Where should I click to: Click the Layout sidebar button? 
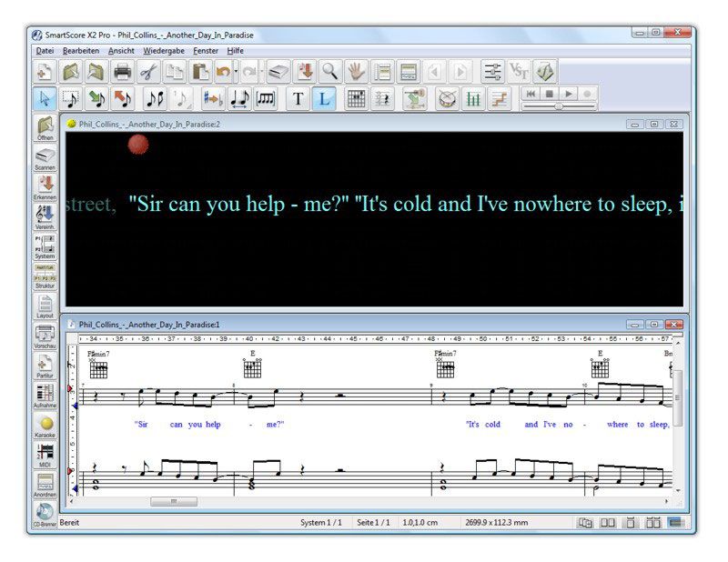pos(45,306)
